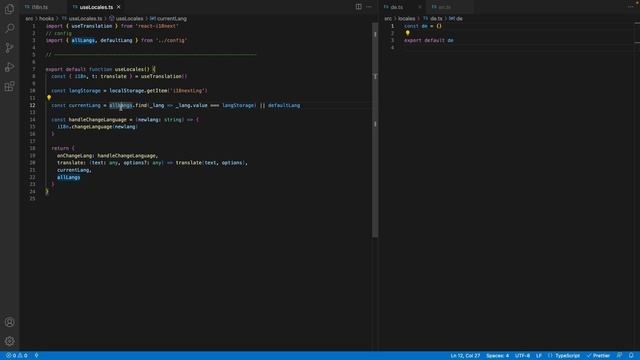The width and height of the screenshot is (640, 360).
Task: Click the lightbulb on line 11
Action: coord(49,98)
